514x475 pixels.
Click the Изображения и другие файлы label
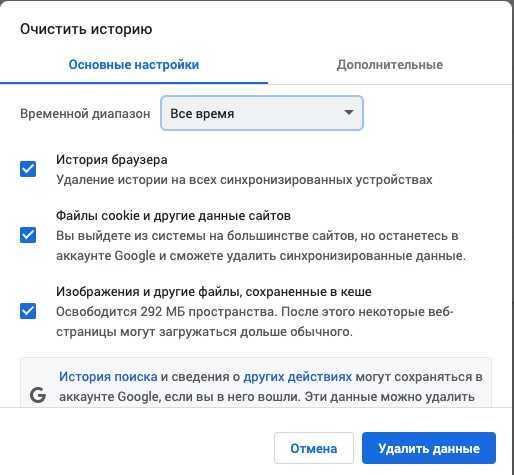click(214, 292)
